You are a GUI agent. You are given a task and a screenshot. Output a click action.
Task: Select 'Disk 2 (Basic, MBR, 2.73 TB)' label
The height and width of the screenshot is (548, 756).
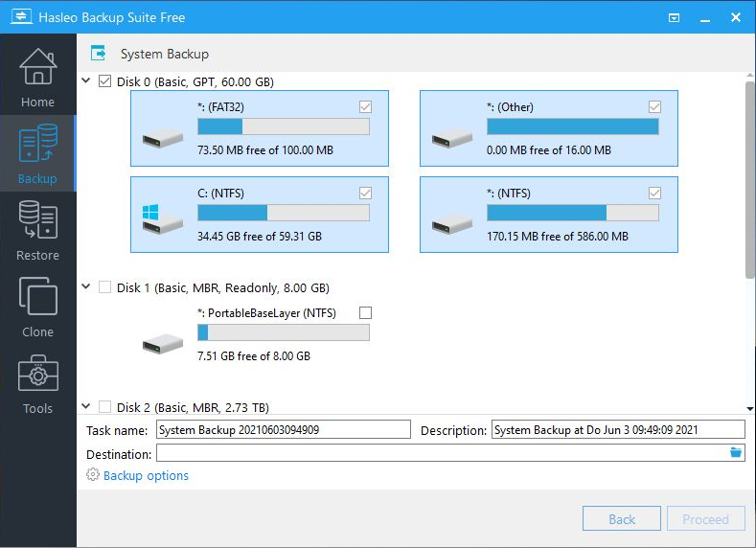pyautogui.click(x=193, y=408)
